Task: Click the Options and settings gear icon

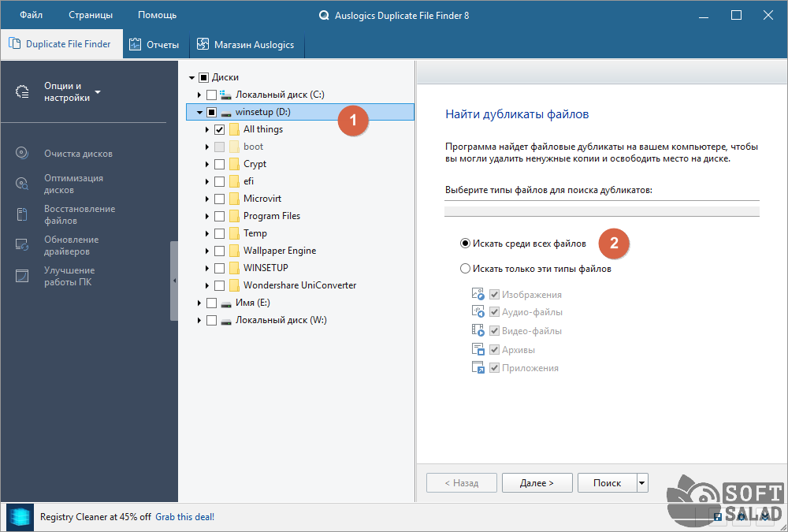Action: pyautogui.click(x=23, y=92)
